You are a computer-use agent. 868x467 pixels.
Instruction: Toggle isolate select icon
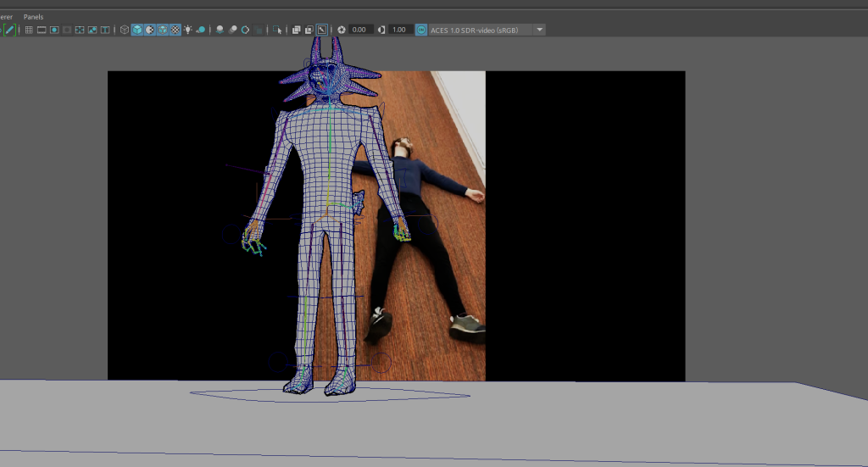pos(277,30)
